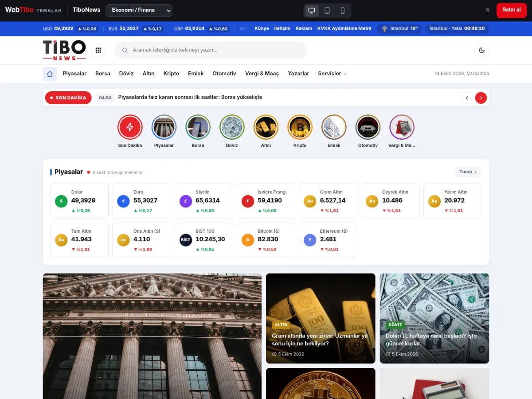This screenshot has width=532, height=399.
Task: Open the Emlak menu item
Action: tap(196, 74)
